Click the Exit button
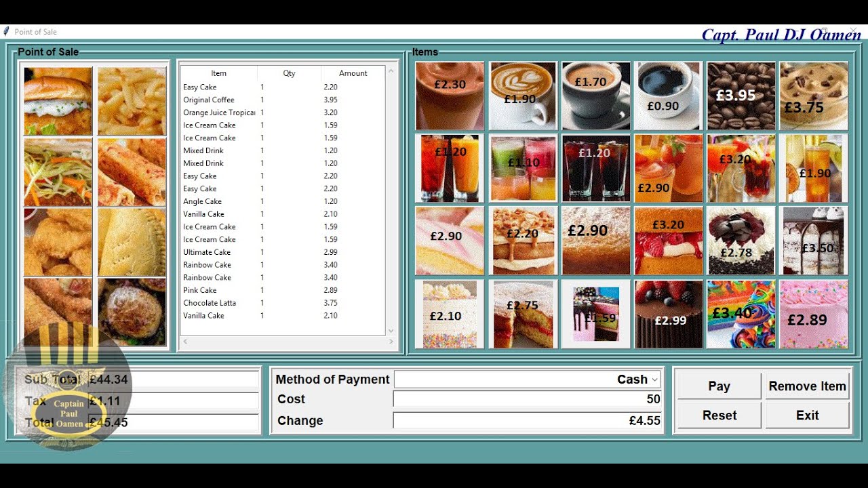 807,415
